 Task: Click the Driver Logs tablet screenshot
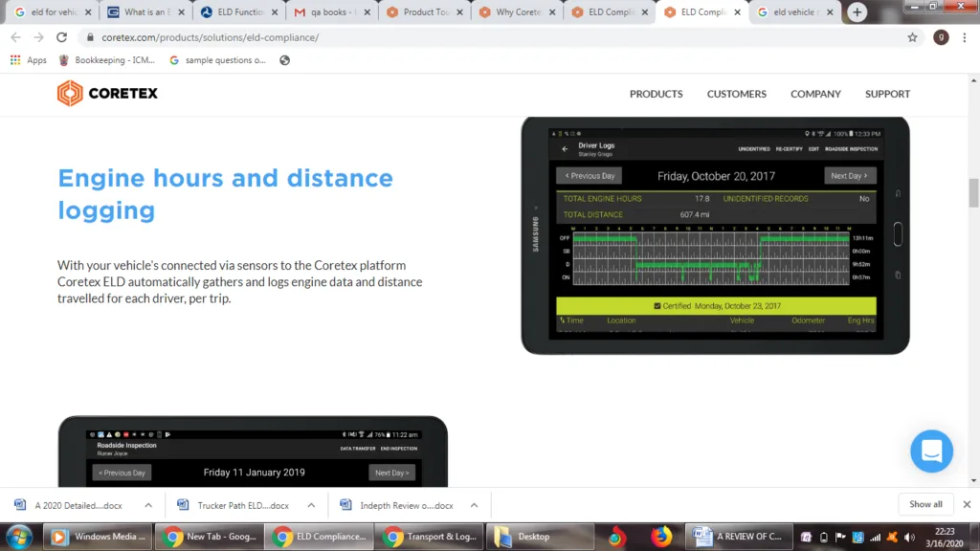pos(716,235)
